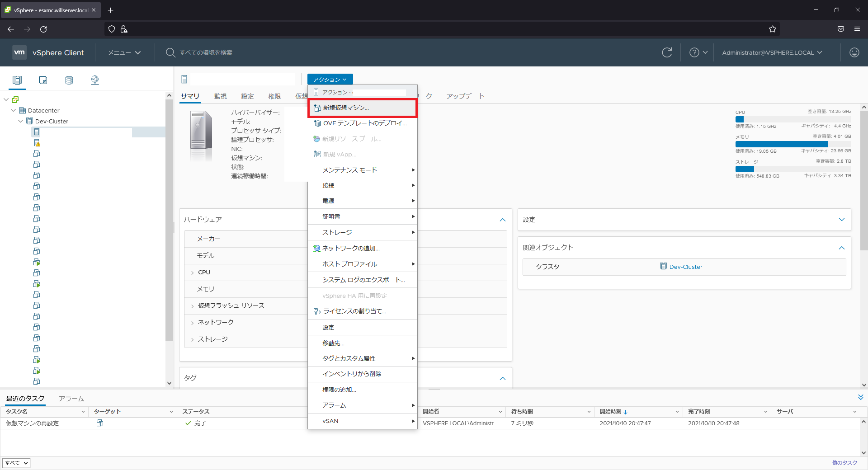Screen dimensions: 868x470
Task: Open the 他のタスク link
Action: pos(844,463)
